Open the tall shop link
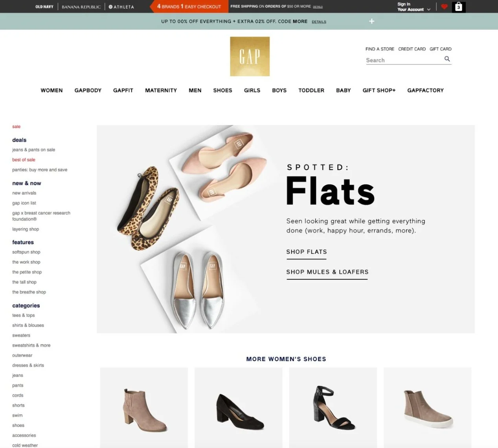Image resolution: width=498 pixels, height=448 pixels. (x=24, y=282)
